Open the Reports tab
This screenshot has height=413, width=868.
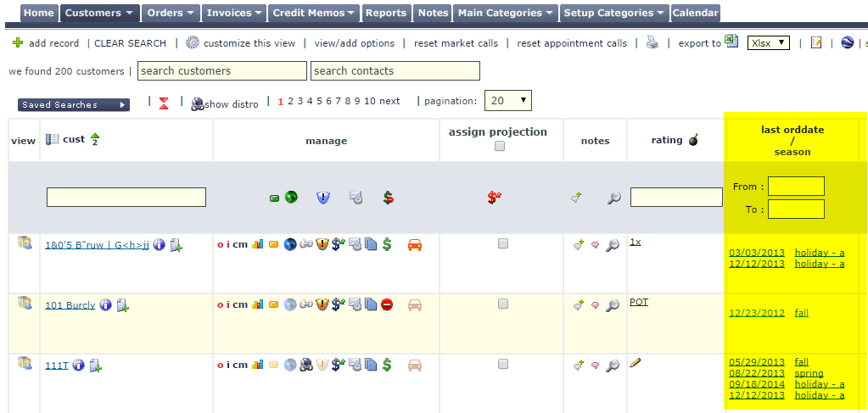[x=386, y=13]
